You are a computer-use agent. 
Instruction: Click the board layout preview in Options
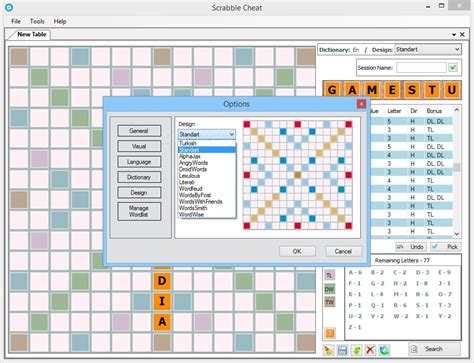pos(298,175)
